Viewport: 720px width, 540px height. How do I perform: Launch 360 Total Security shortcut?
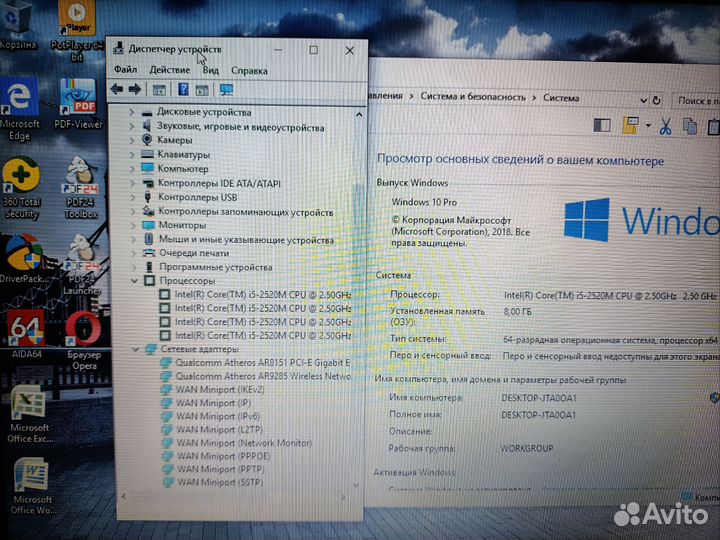21,187
